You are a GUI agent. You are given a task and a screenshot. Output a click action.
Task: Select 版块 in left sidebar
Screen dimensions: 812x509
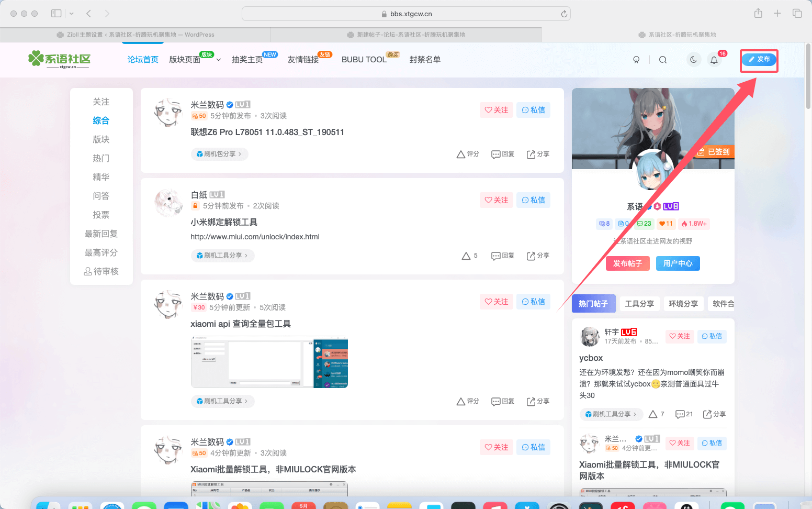[x=101, y=139]
